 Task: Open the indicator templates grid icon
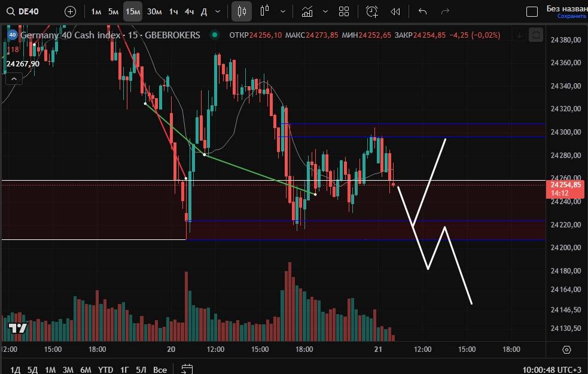click(344, 11)
